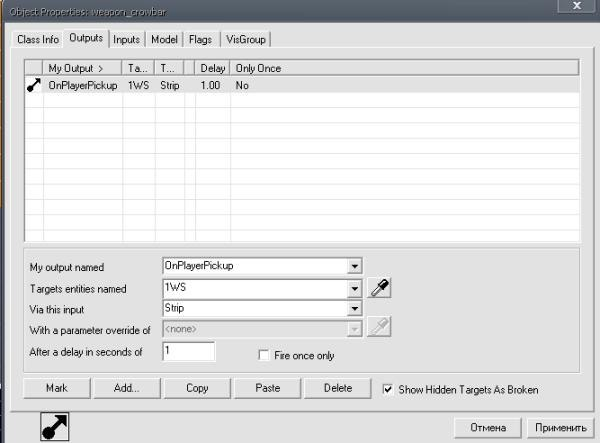The height and width of the screenshot is (443, 600).
Task: Click the T... input column header
Action: (170, 68)
